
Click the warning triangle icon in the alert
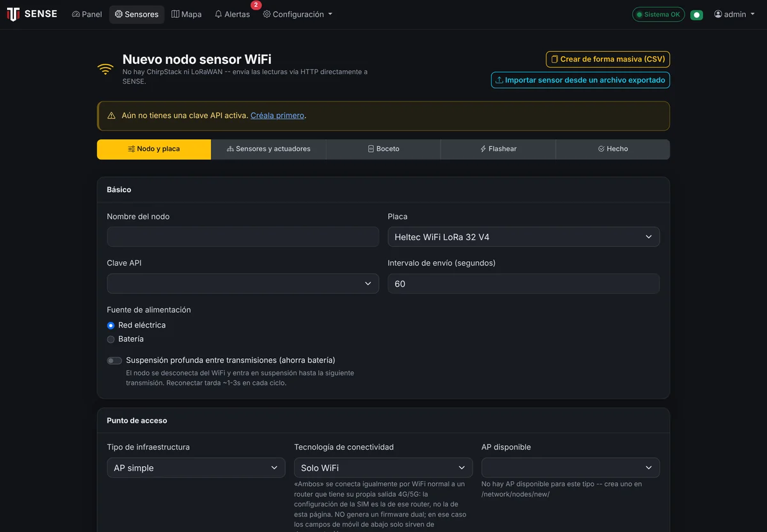coord(111,116)
